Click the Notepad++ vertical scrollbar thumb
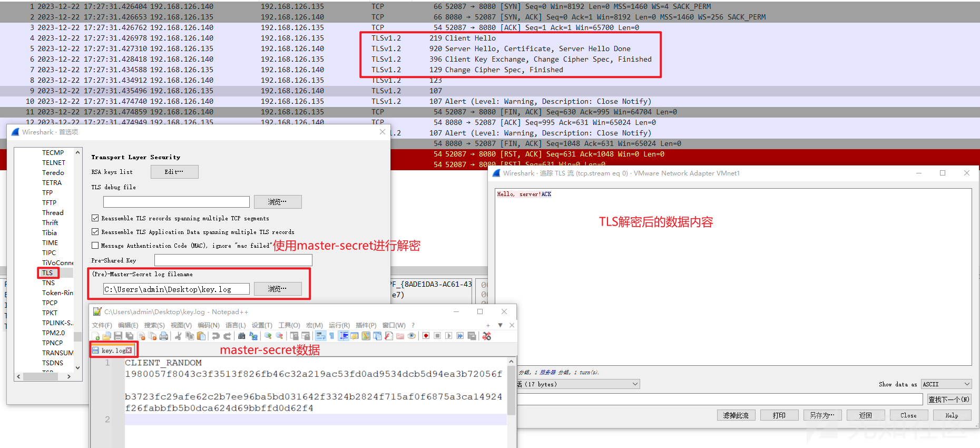 coord(511,391)
